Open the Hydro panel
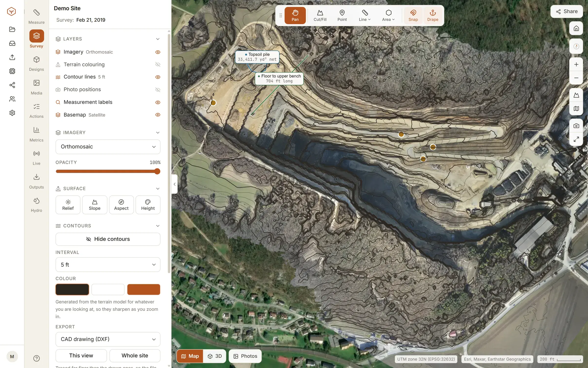Image resolution: width=588 pixels, height=368 pixels. 37,205
